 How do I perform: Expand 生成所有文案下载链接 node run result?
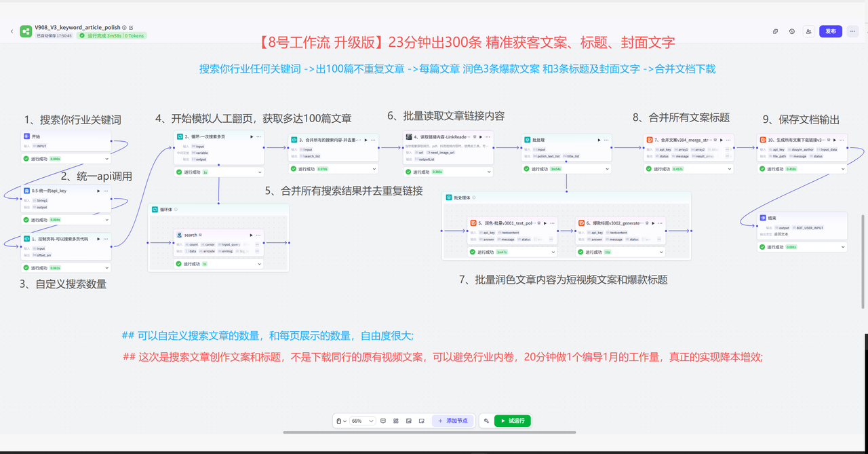point(843,169)
